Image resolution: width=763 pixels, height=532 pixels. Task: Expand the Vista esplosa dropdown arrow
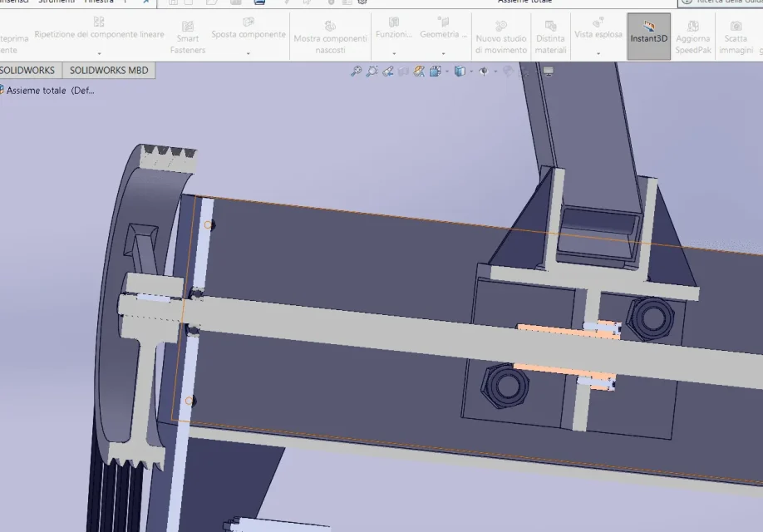pyautogui.click(x=598, y=53)
